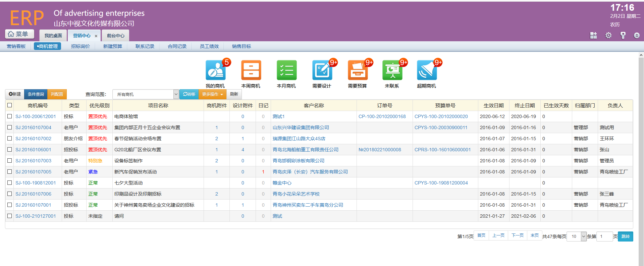Open customer link 山东兴华建设集团有限公司
This screenshot has height=266, width=644.
pyautogui.click(x=301, y=127)
